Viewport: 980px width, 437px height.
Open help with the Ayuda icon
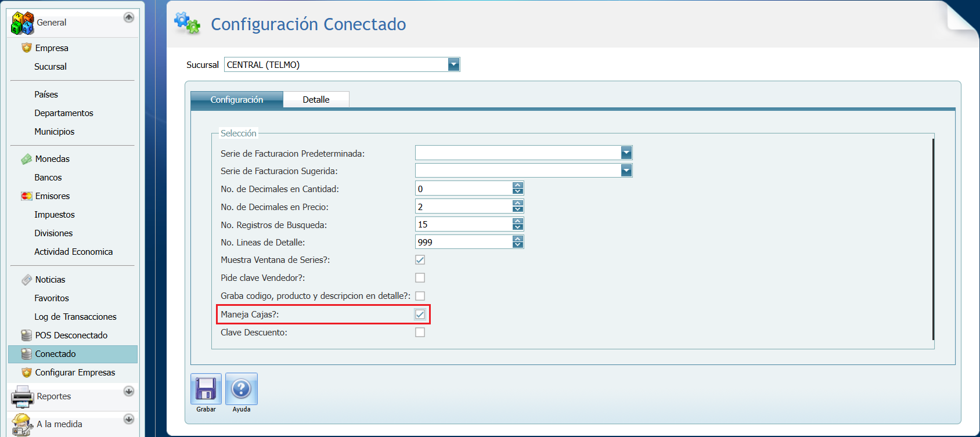241,389
